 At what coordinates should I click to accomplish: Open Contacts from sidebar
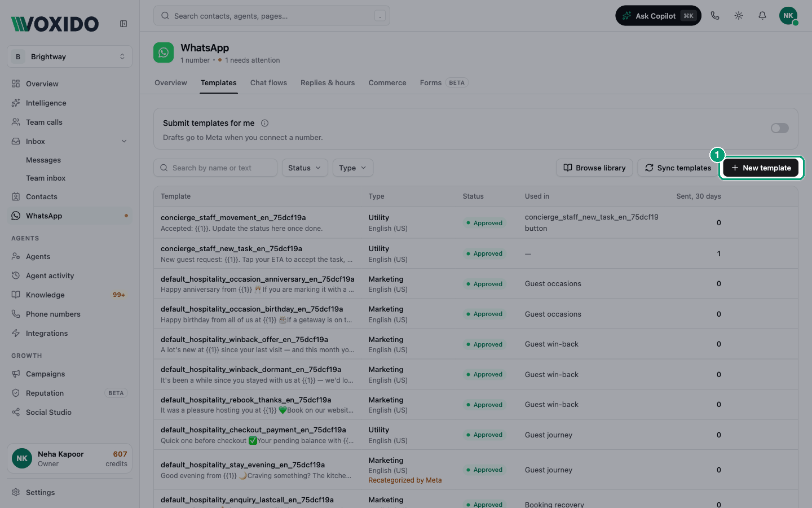click(70, 196)
